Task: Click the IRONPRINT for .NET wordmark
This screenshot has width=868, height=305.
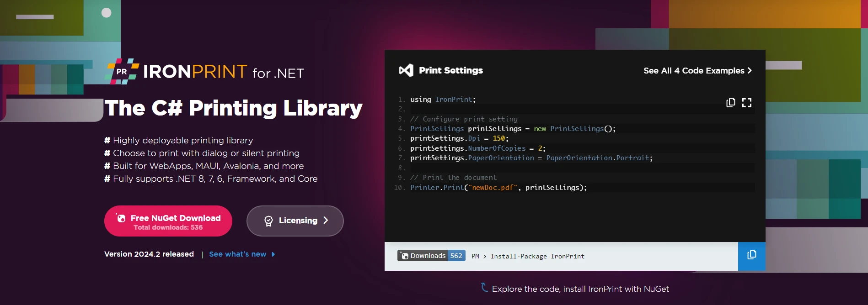Action: pyautogui.click(x=223, y=72)
